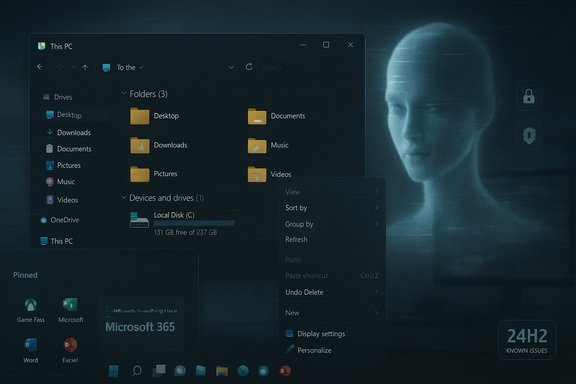Select Downloads in the sidebar
Screen dimensions: 576x384
[x=74, y=132]
